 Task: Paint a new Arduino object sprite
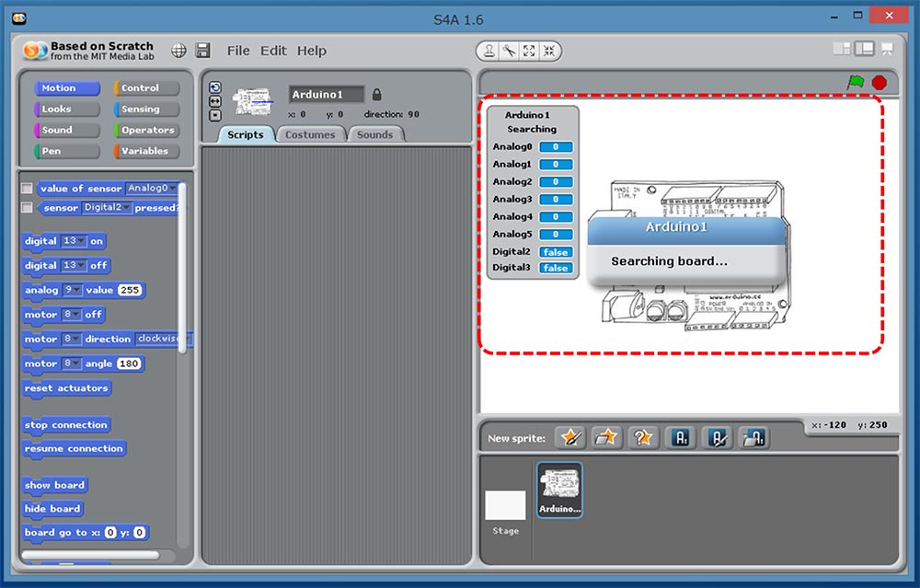(717, 438)
